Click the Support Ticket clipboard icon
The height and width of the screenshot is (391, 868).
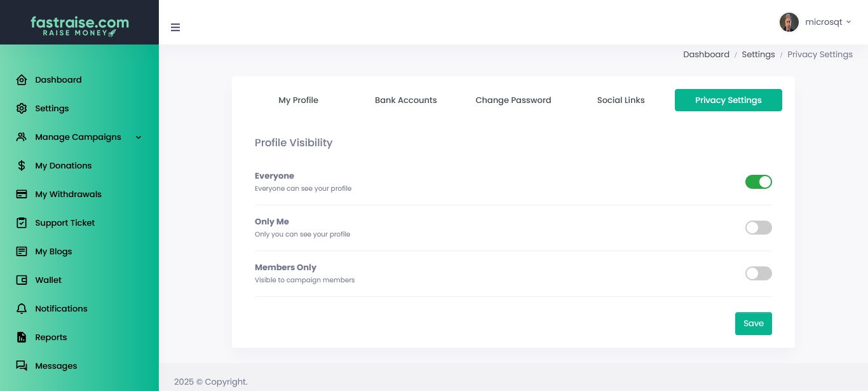click(22, 223)
